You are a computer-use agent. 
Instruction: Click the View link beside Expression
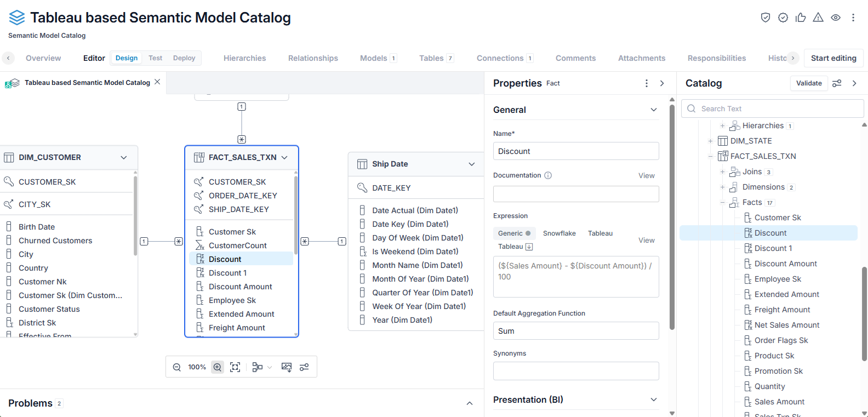(647, 240)
